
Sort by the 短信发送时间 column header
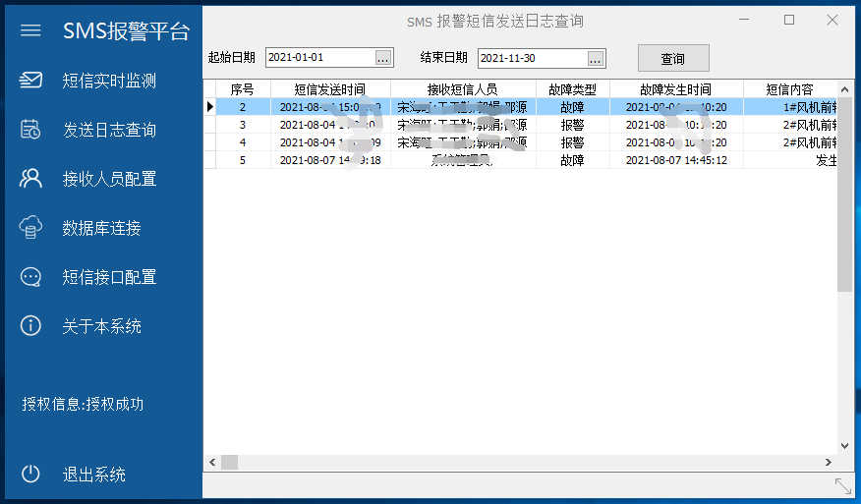click(x=330, y=89)
